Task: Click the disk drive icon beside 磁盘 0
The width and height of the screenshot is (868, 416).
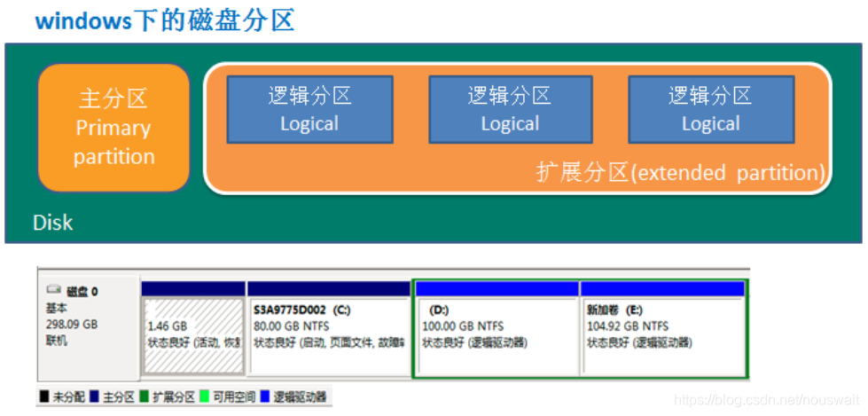Action: pos(54,290)
